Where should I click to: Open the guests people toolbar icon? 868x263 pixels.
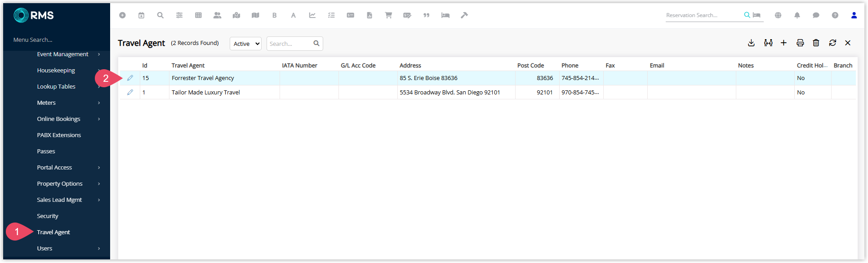218,15
